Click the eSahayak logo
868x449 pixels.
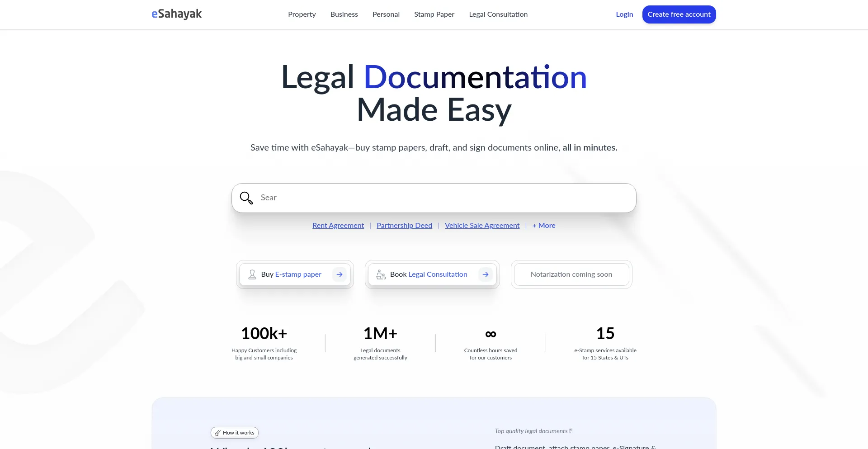click(176, 14)
